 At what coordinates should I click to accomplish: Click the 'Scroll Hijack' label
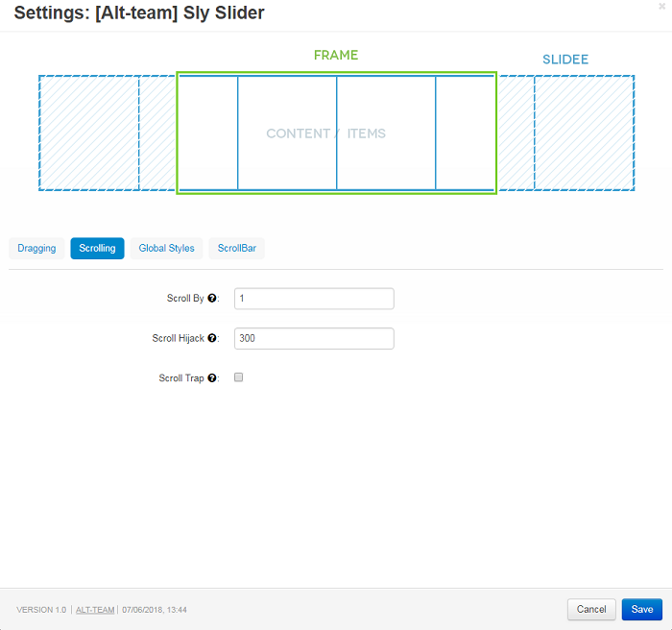pyautogui.click(x=178, y=338)
